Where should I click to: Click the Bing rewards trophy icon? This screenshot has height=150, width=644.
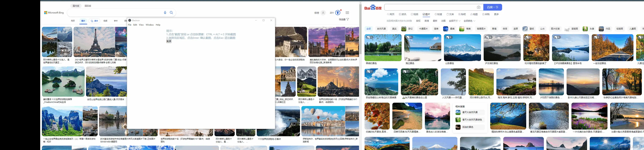[338, 13]
